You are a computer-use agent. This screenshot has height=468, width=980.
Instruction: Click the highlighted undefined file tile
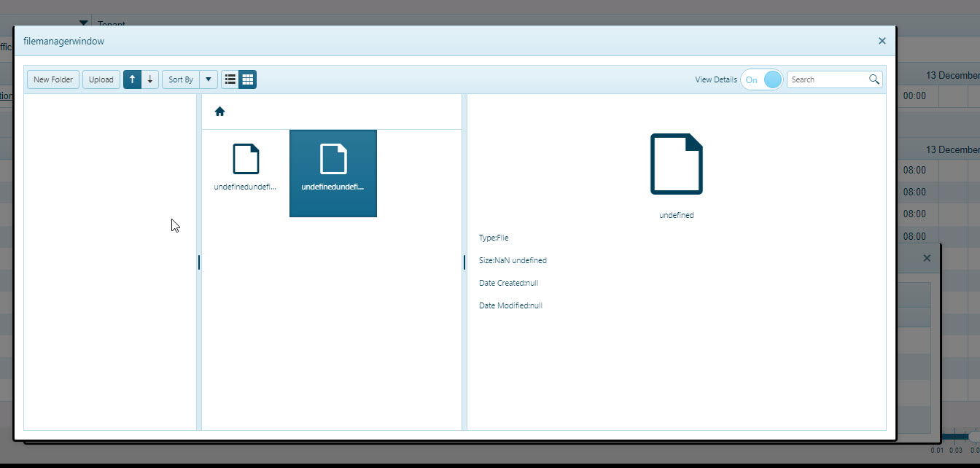click(333, 173)
